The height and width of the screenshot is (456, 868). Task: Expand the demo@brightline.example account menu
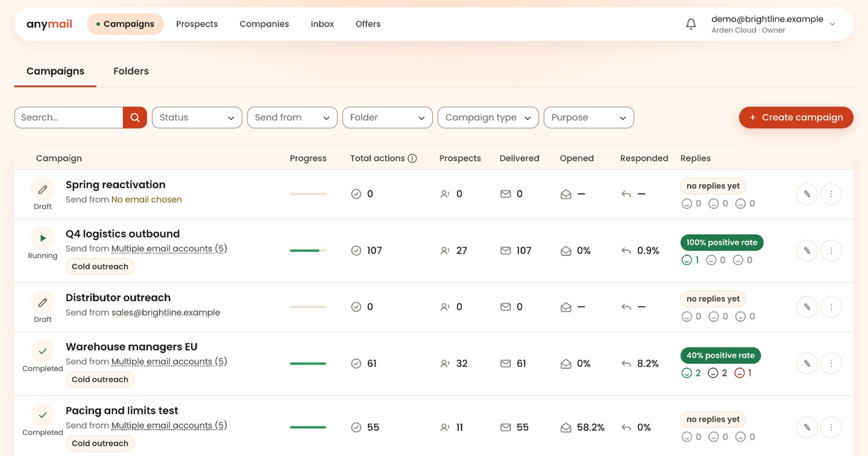click(x=774, y=24)
